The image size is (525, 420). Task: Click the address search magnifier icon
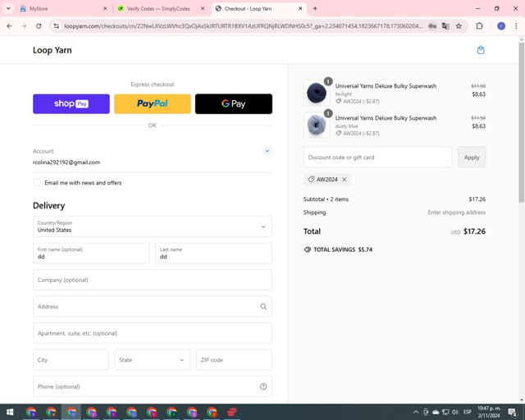[263, 307]
